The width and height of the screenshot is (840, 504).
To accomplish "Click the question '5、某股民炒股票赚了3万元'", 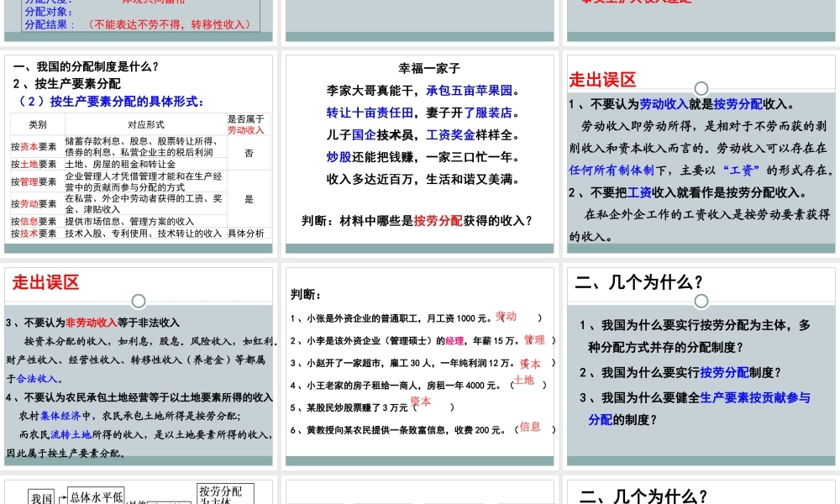I will click(349, 407).
